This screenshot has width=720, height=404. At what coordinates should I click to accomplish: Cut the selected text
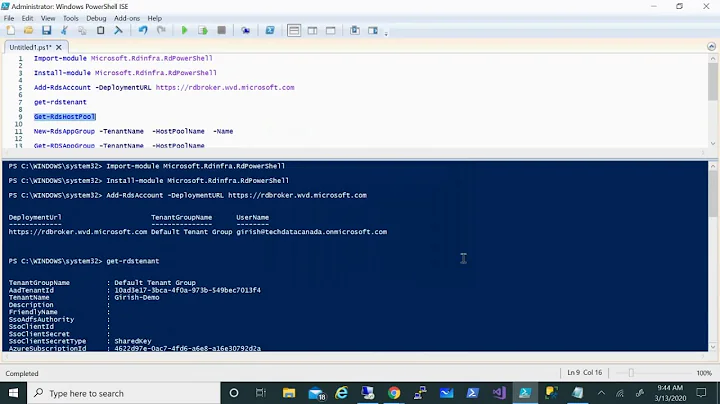pos(64,30)
